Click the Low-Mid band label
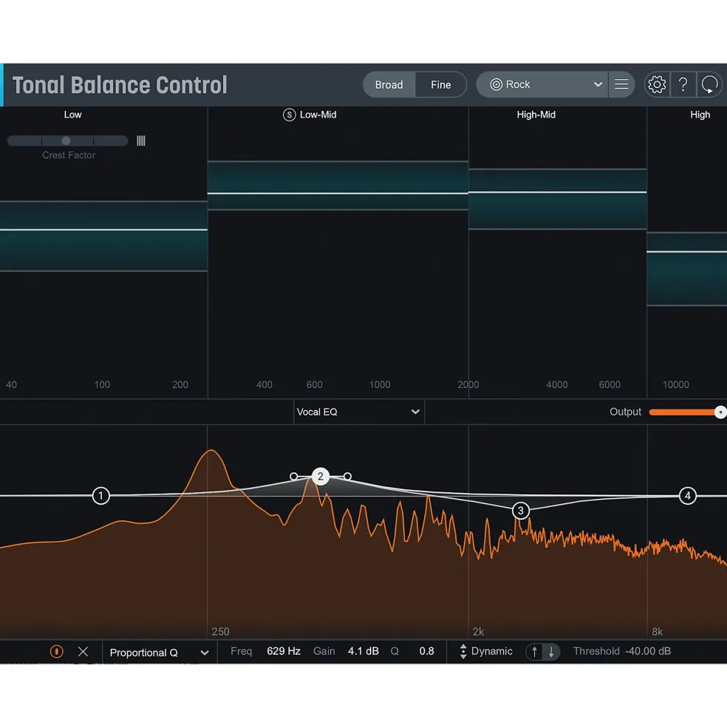Viewport: 727px width, 728px height. click(x=318, y=115)
